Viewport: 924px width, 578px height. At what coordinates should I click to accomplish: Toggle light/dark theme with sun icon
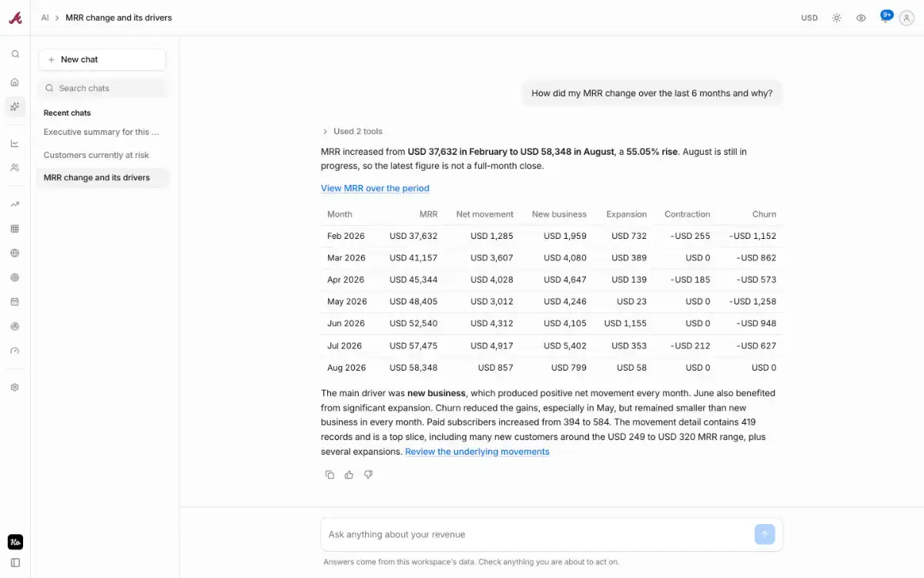point(836,18)
